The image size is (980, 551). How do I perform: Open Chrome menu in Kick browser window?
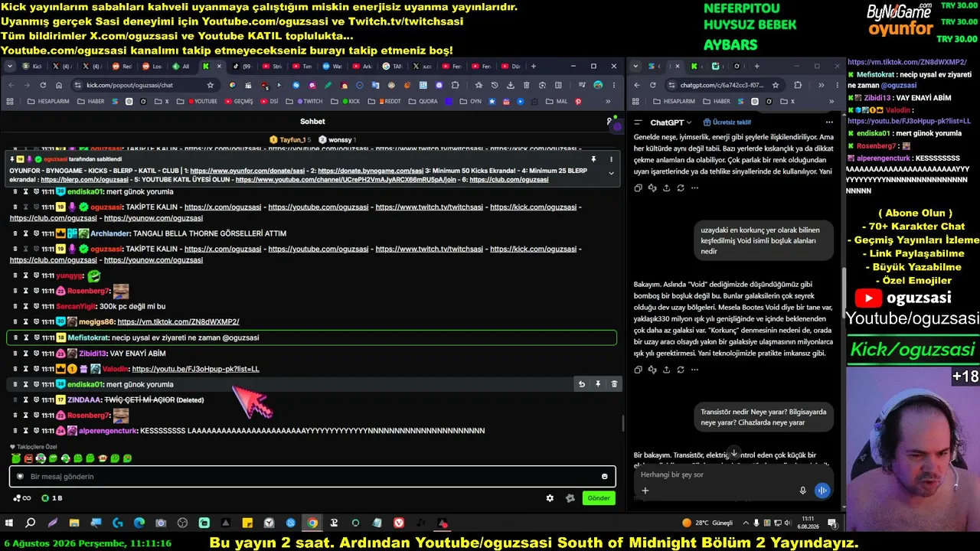point(615,85)
